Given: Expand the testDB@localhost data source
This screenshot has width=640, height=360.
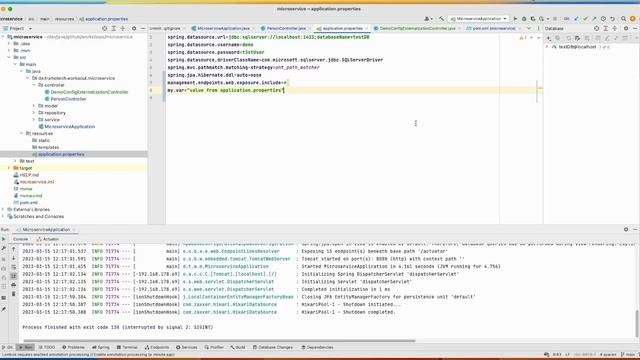Looking at the screenshot, I should (547, 47).
